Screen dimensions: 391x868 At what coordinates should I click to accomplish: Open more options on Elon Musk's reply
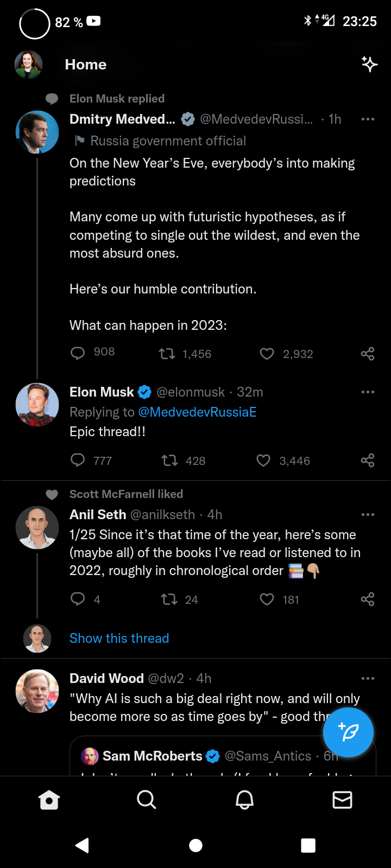click(x=368, y=392)
